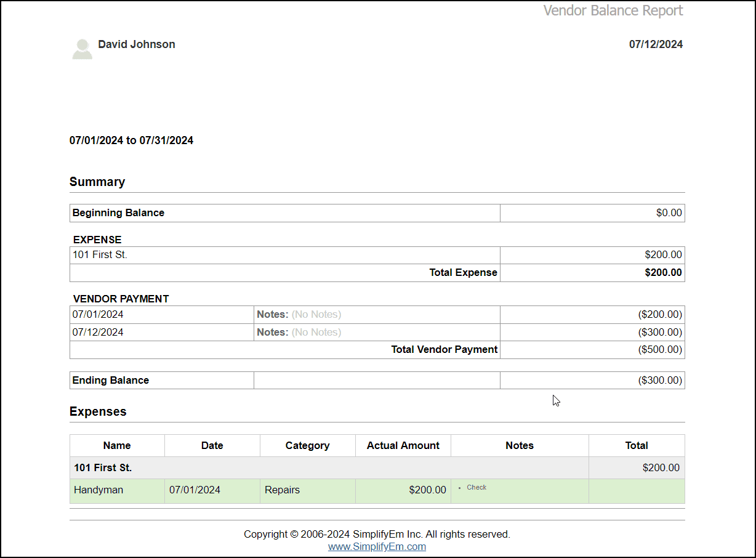Click the Total Vendor Payment label
This screenshot has height=558, width=756.
coord(444,350)
